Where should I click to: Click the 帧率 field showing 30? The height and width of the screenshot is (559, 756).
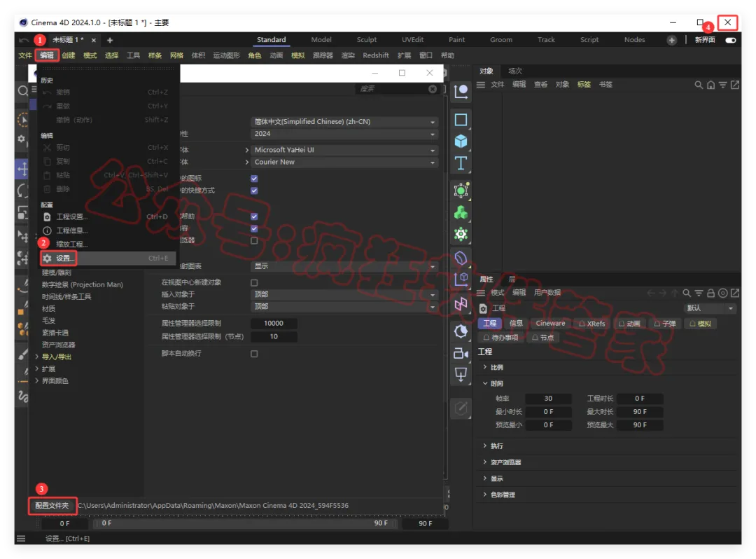click(548, 399)
